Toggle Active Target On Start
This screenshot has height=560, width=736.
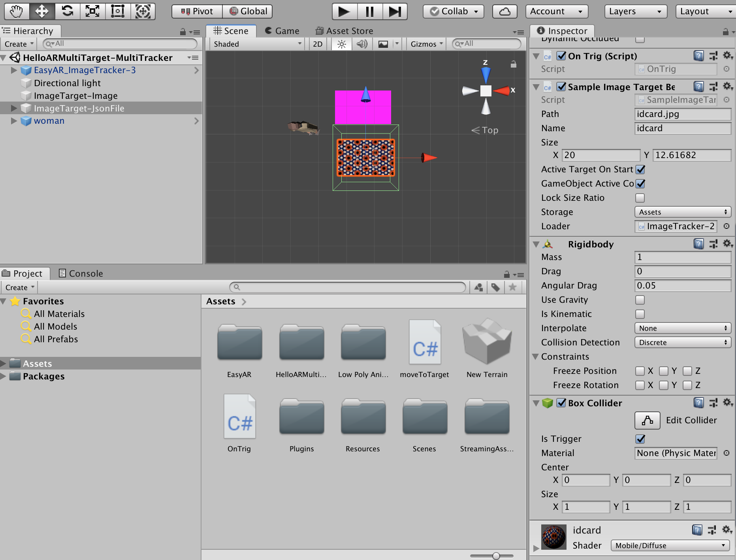[640, 170]
